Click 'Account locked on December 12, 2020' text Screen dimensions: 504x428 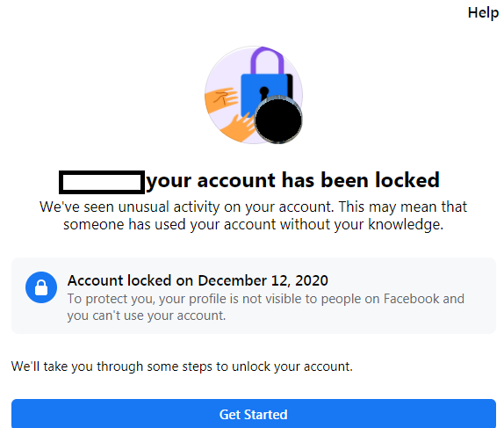pos(198,280)
